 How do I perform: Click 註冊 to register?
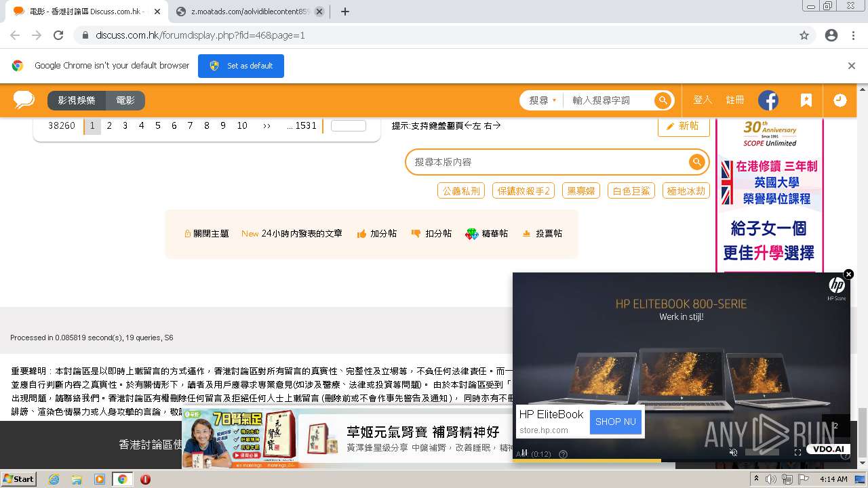[735, 100]
